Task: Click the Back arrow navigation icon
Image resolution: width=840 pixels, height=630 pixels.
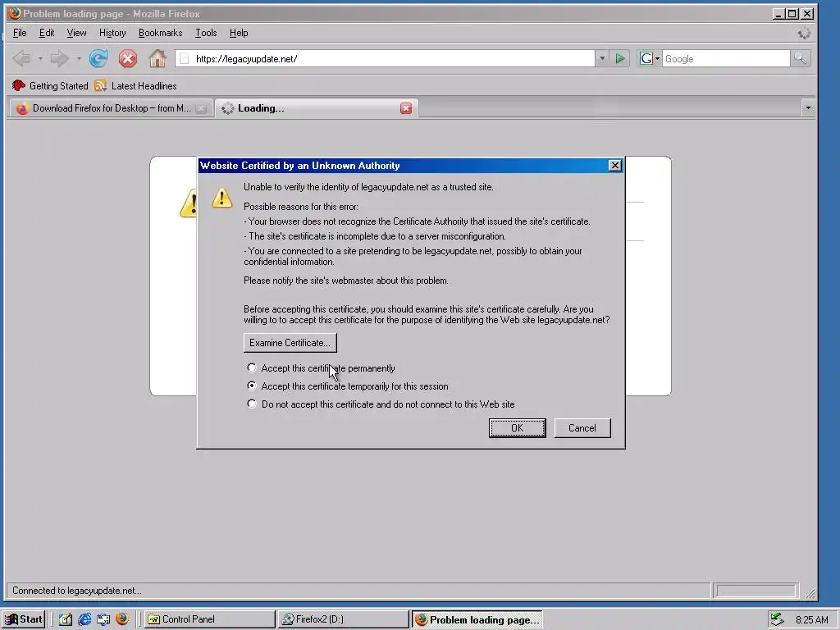Action: coord(21,58)
